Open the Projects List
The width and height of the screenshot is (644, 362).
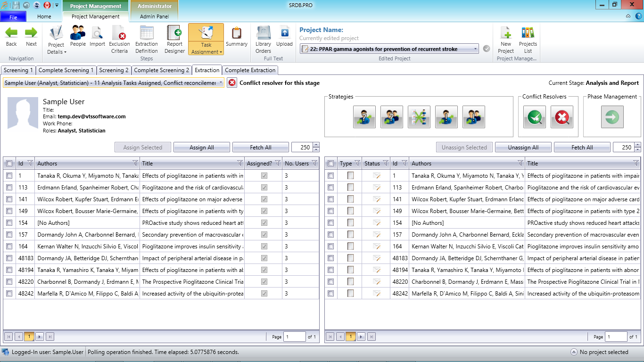pos(528,33)
